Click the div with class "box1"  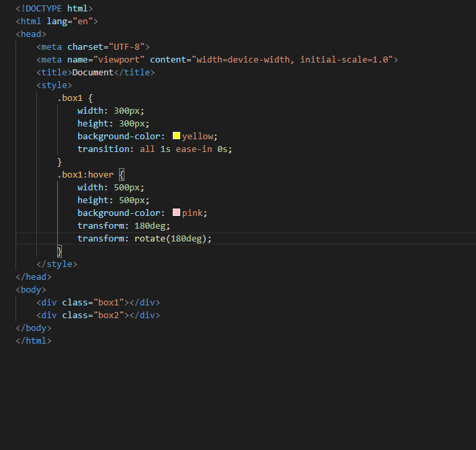coord(98,303)
